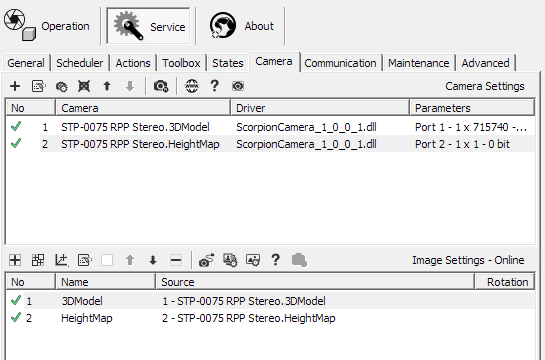
Task: Click the multi-grid image icon
Action: click(x=38, y=260)
